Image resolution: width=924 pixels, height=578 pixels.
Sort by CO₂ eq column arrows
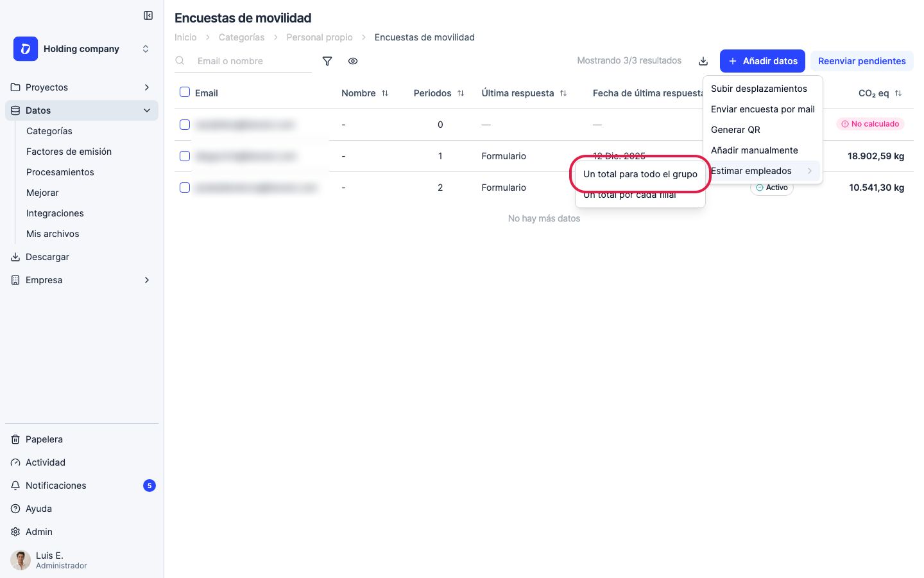pos(898,93)
